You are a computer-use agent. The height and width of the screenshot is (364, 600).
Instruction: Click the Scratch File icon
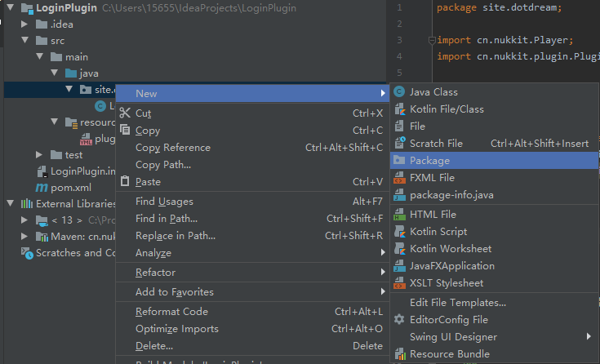pyautogui.click(x=399, y=144)
